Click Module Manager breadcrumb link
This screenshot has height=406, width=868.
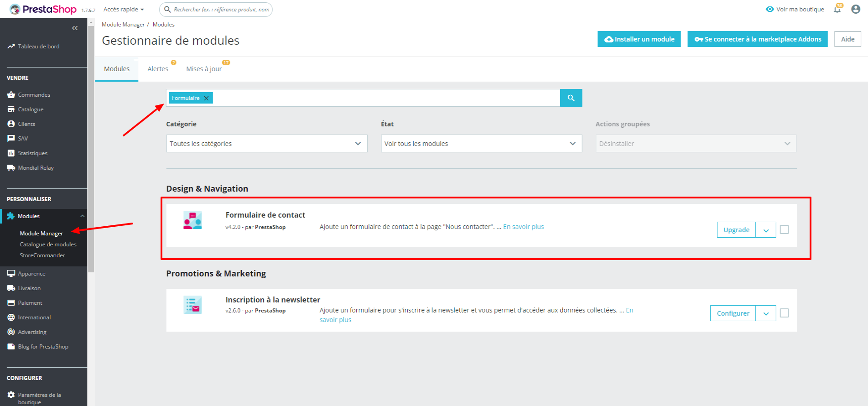123,25
